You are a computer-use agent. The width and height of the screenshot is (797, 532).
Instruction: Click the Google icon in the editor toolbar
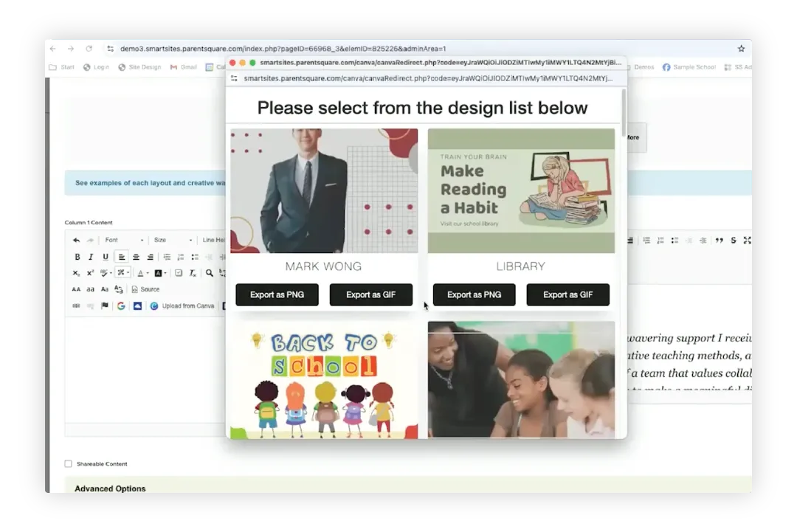[x=121, y=306]
